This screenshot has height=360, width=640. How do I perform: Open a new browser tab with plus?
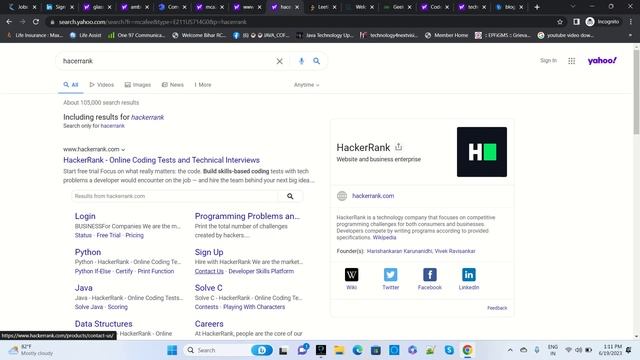tap(537, 7)
